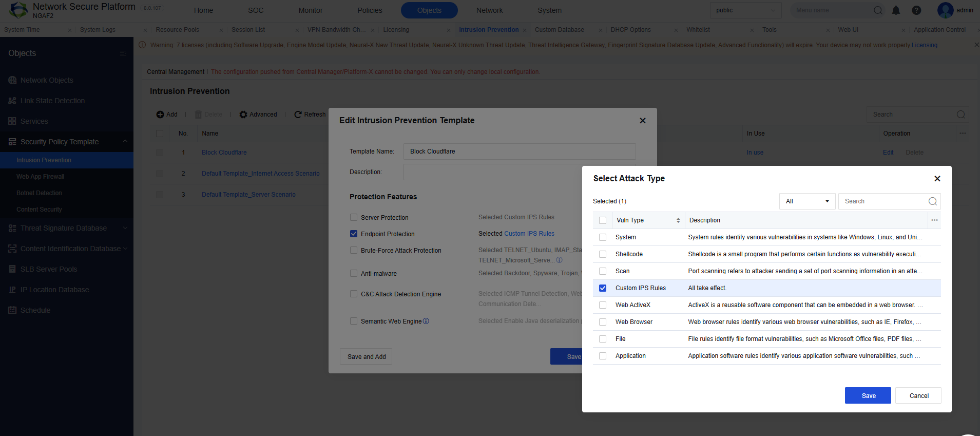The image size is (980, 436).
Task: Click the Refresh circular arrow icon
Action: pyautogui.click(x=298, y=115)
